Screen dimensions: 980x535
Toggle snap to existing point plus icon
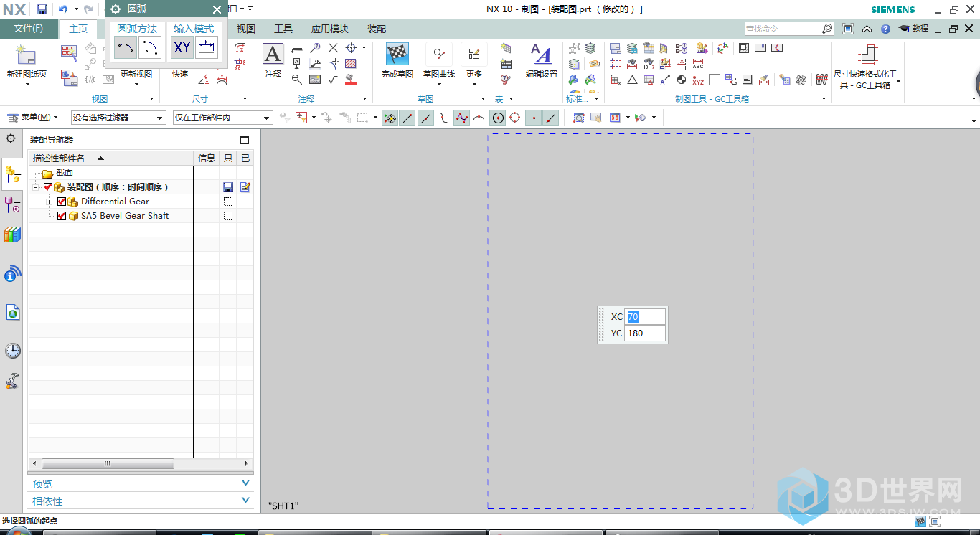click(534, 118)
